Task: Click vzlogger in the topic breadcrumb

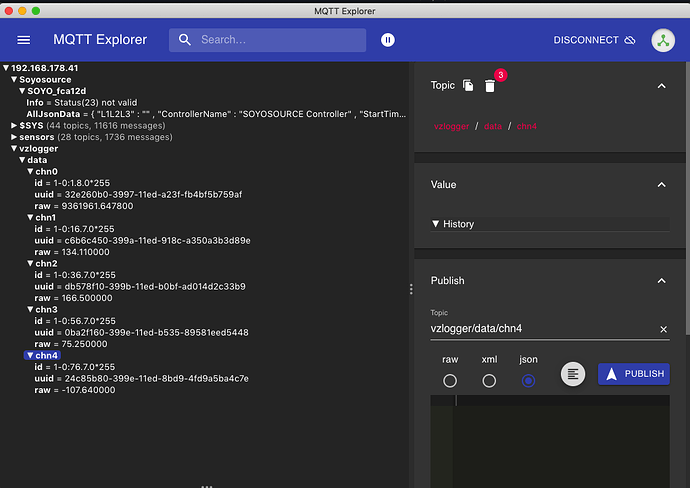Action: click(451, 126)
